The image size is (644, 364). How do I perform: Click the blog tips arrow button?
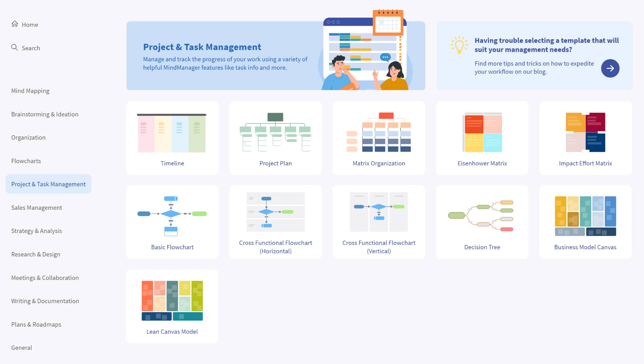[x=611, y=68]
